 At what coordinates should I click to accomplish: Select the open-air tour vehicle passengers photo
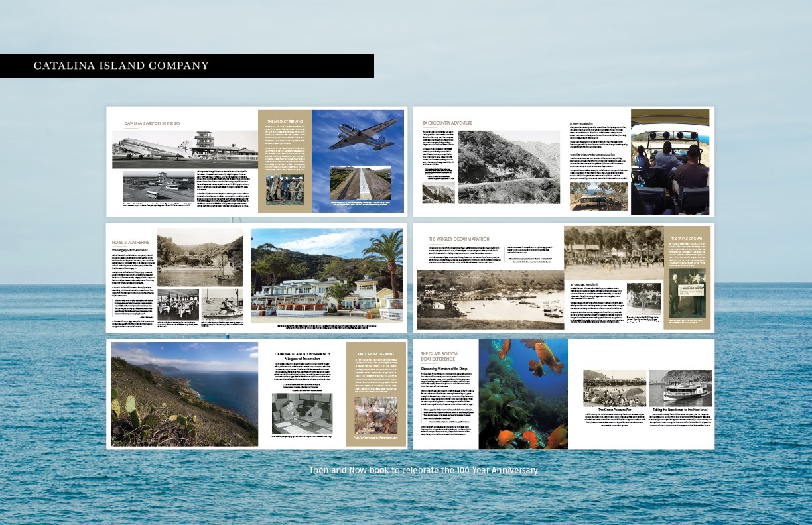[670, 162]
